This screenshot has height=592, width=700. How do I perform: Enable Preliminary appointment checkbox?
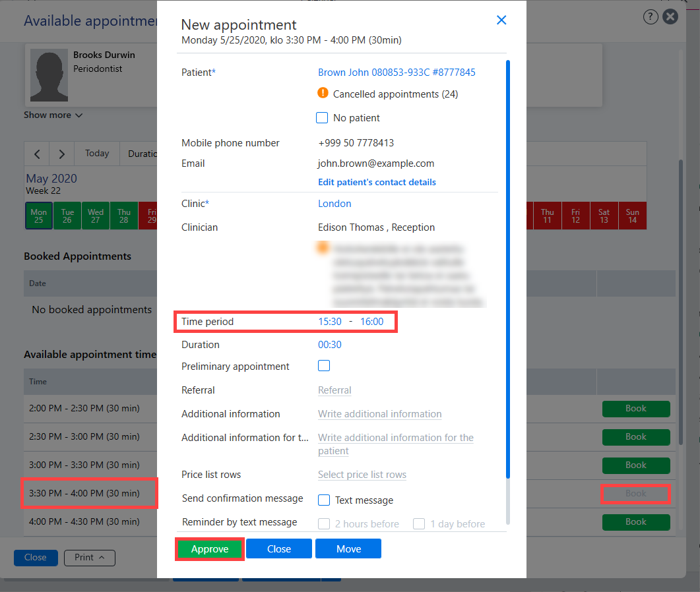324,366
